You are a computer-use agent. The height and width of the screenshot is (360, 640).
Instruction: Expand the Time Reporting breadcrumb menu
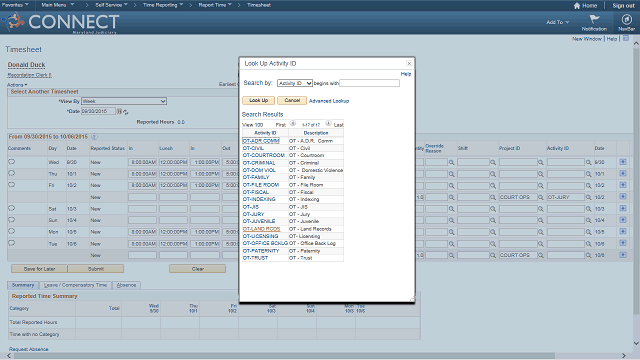coord(163,5)
